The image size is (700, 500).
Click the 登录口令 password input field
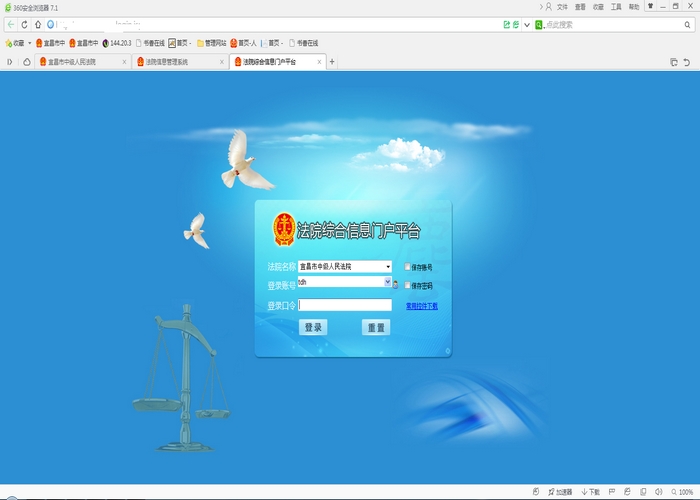click(345, 305)
